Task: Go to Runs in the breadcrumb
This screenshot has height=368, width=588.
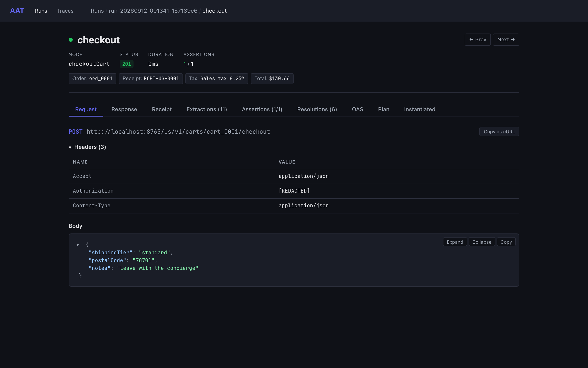Action: point(97,11)
